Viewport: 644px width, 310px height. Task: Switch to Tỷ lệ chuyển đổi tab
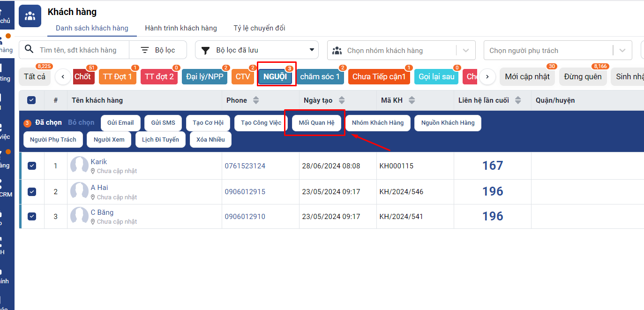point(259,28)
